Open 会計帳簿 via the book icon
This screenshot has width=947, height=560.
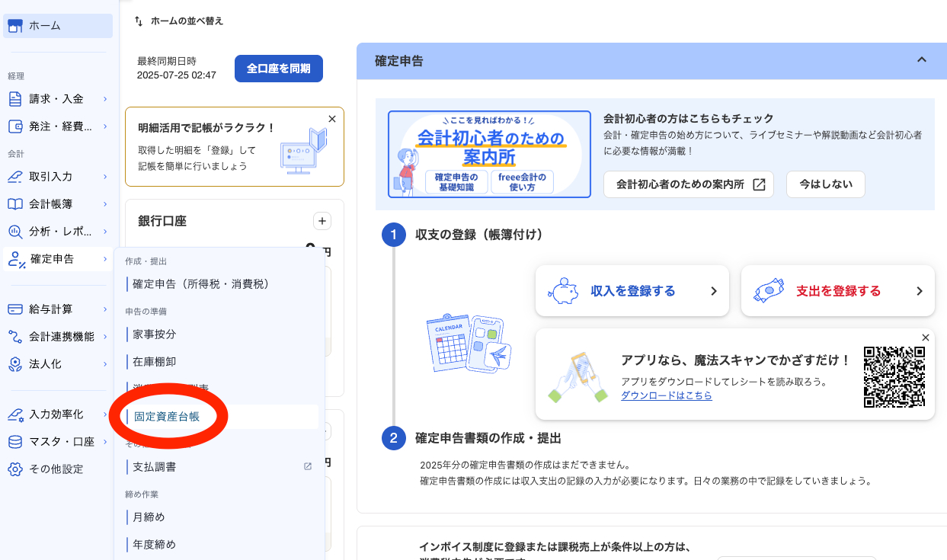point(14,203)
